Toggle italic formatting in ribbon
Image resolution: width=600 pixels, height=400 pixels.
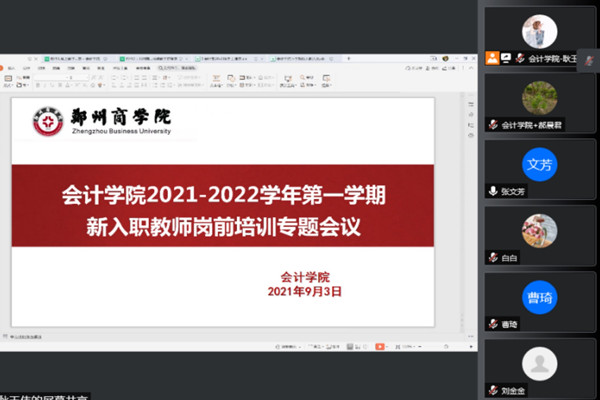point(45,85)
